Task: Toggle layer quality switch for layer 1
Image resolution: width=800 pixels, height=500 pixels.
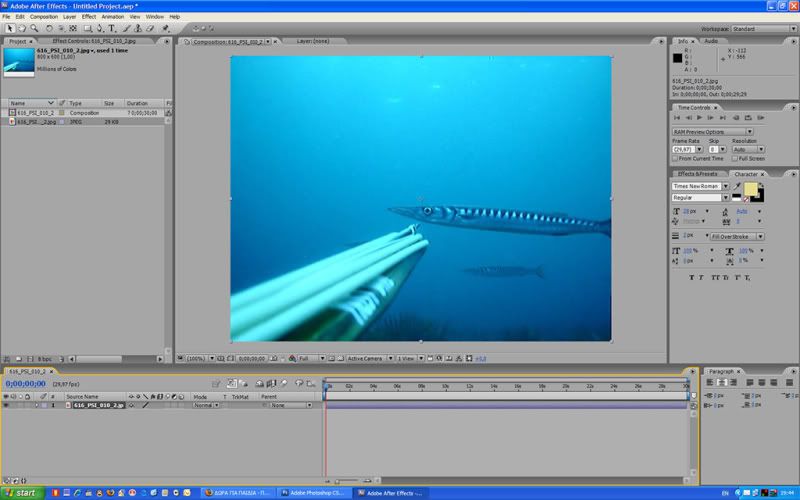Action: (x=145, y=405)
